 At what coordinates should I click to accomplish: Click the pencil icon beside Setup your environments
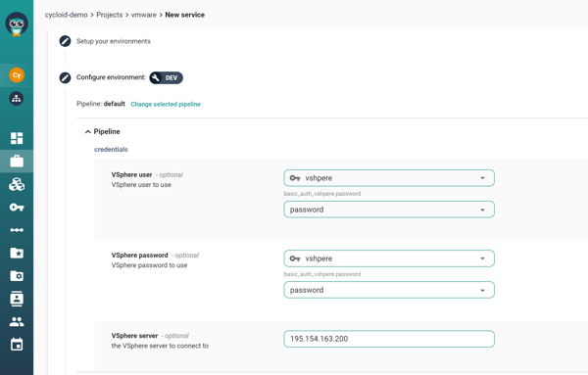(65, 41)
